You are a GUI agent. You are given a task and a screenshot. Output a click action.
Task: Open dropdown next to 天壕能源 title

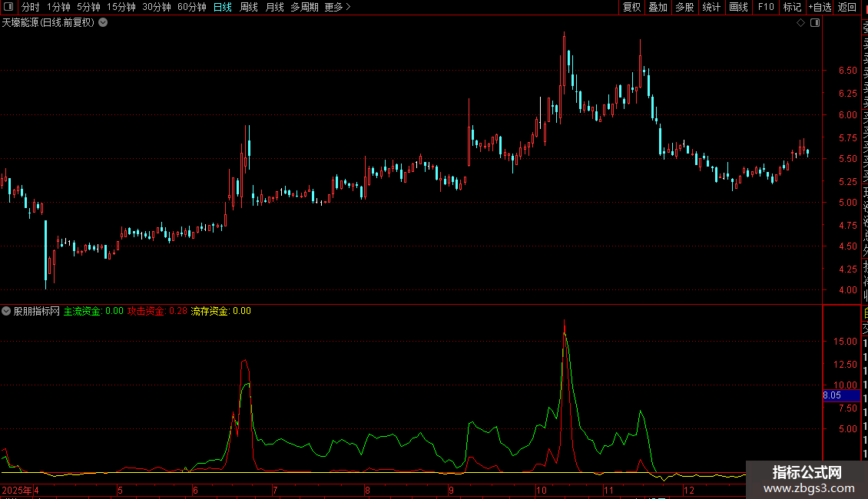tap(103, 23)
